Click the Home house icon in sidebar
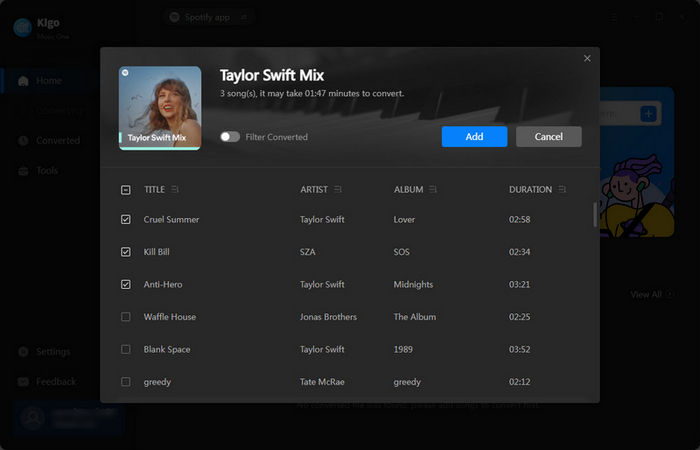The image size is (700, 450). (x=23, y=81)
